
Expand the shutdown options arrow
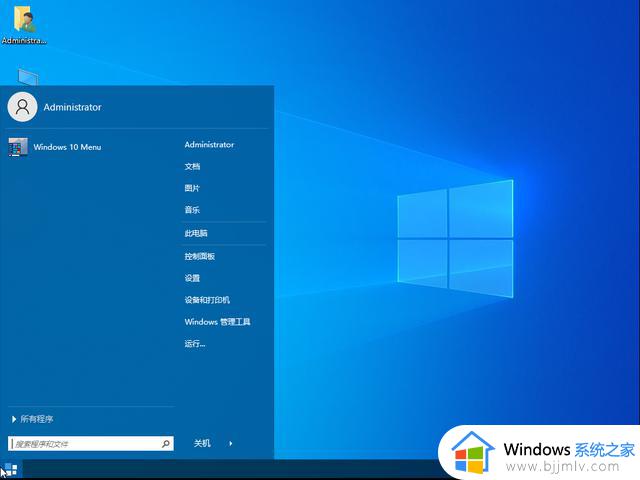231,443
